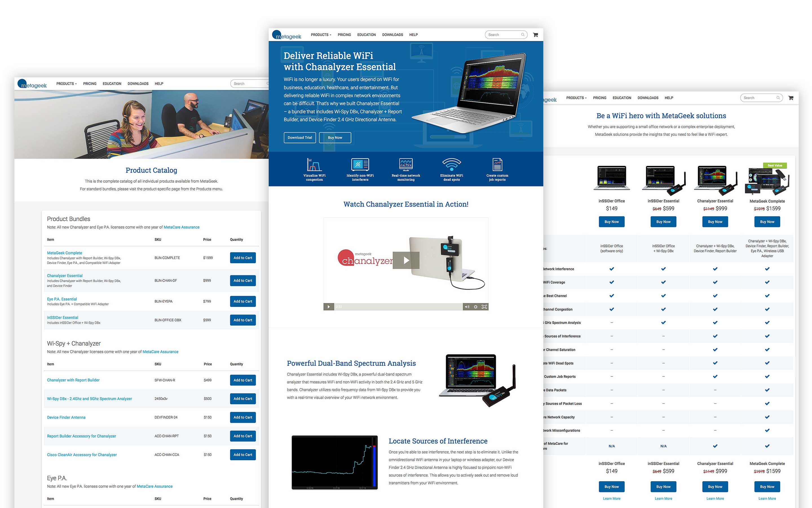Click bottom Buy Now under inSSIDer Office
Screen dimensions: 812x508
(x=611, y=487)
